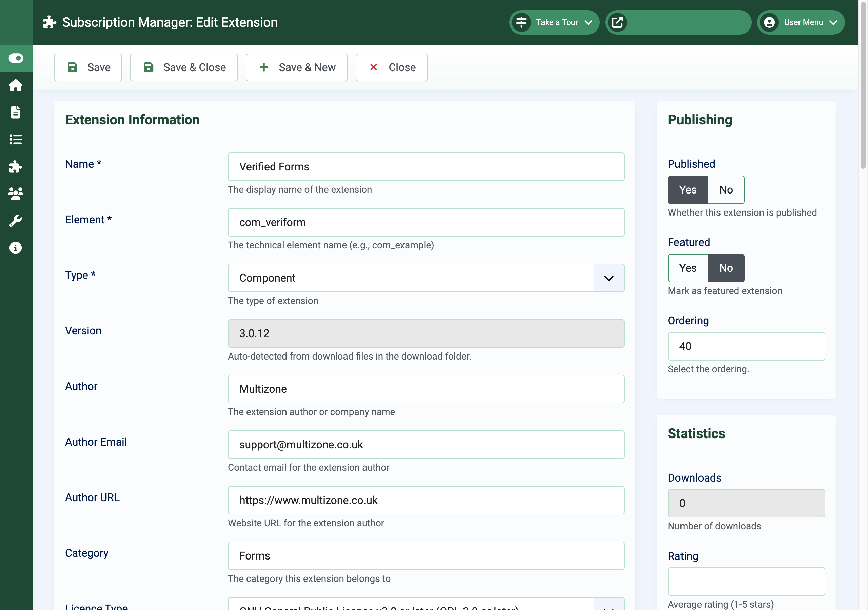Keep extension unfeatured by selecting No
The image size is (868, 610).
(726, 268)
